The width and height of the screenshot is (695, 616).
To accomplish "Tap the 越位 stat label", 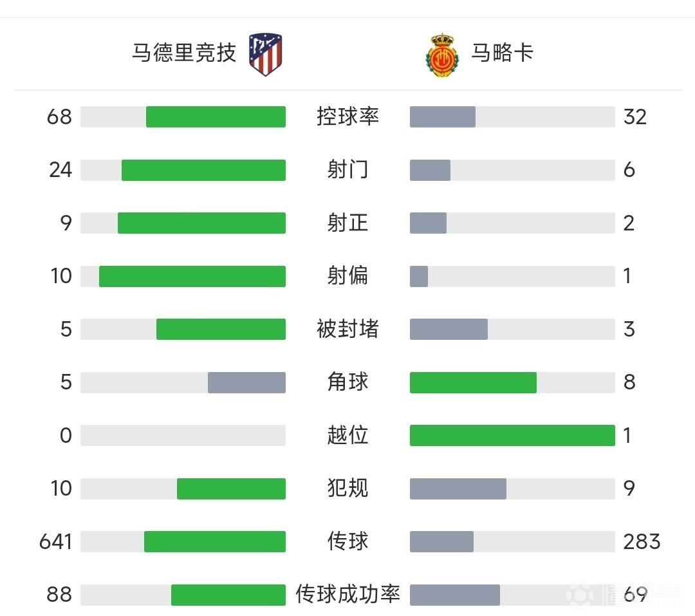I will point(347,436).
